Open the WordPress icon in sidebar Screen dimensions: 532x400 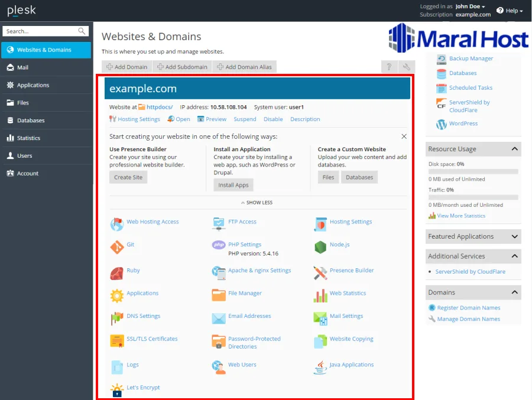(442, 124)
